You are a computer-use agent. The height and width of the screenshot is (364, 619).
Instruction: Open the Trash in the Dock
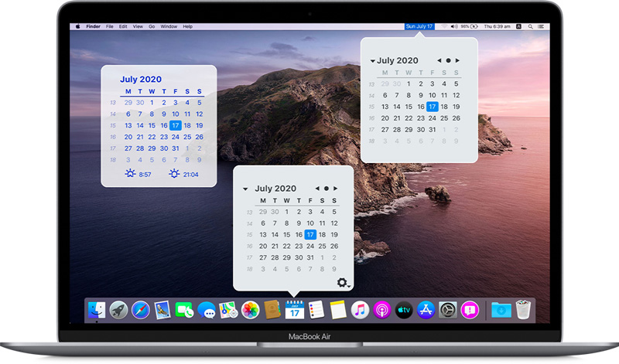[523, 310]
